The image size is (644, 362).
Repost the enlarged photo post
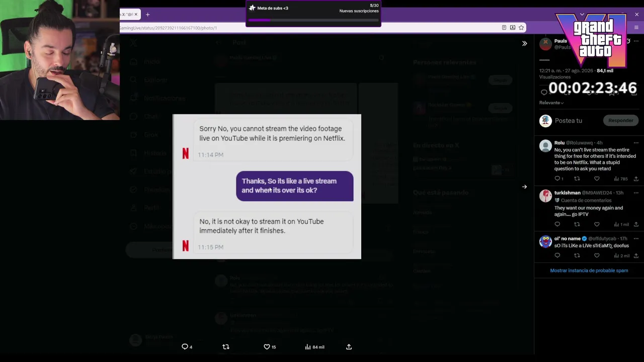click(226, 347)
